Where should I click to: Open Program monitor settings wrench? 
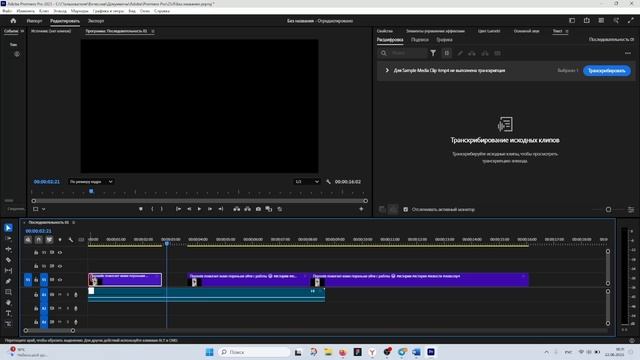328,182
